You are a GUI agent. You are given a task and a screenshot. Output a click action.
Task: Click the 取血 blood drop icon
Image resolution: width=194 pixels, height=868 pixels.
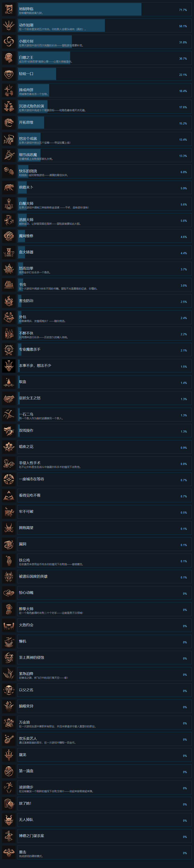[x=9, y=382]
